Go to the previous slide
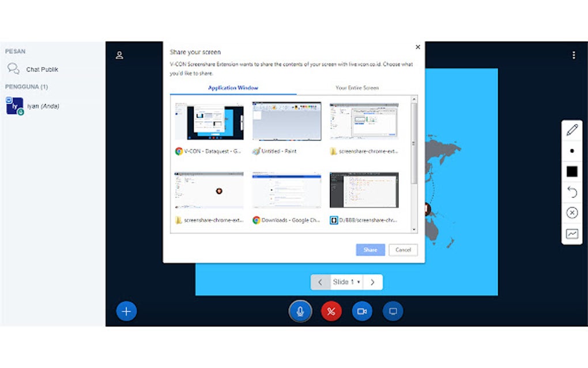The height and width of the screenshot is (368, 588). pyautogui.click(x=321, y=282)
